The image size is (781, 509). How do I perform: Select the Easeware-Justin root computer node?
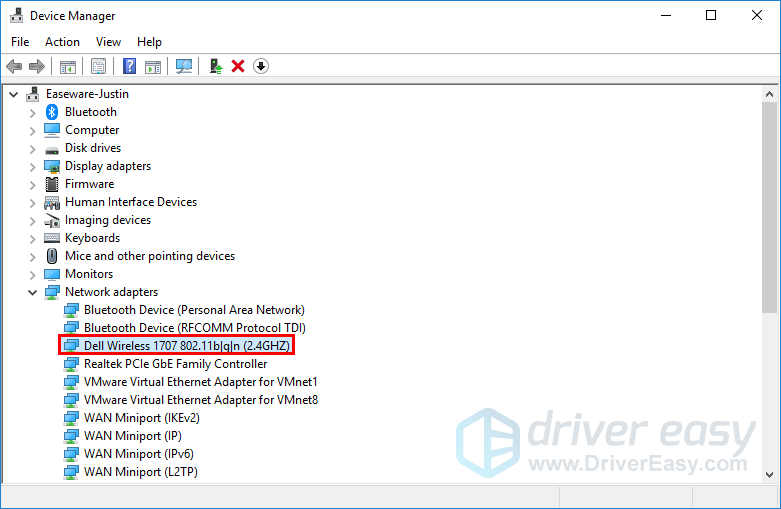(x=86, y=94)
